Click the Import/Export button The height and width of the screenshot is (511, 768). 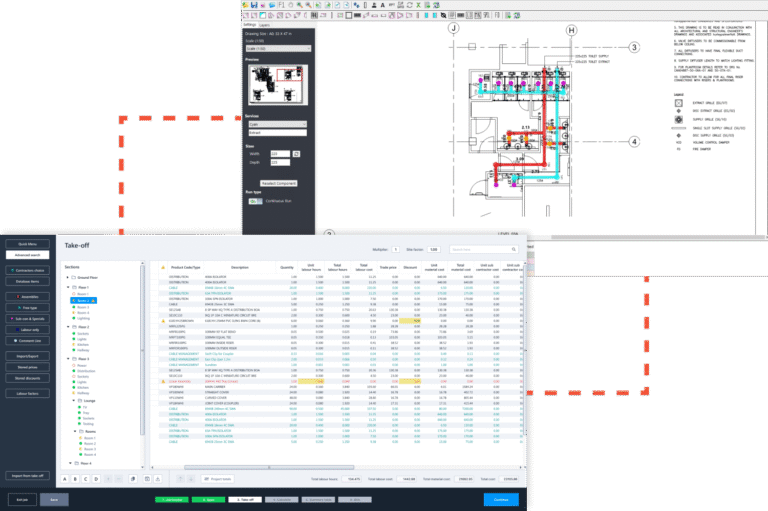tap(27, 356)
